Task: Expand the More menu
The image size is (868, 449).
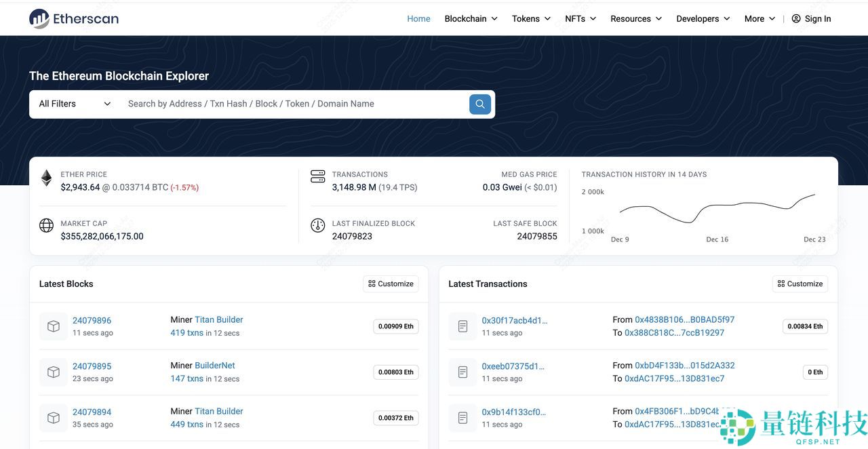Action: (759, 19)
